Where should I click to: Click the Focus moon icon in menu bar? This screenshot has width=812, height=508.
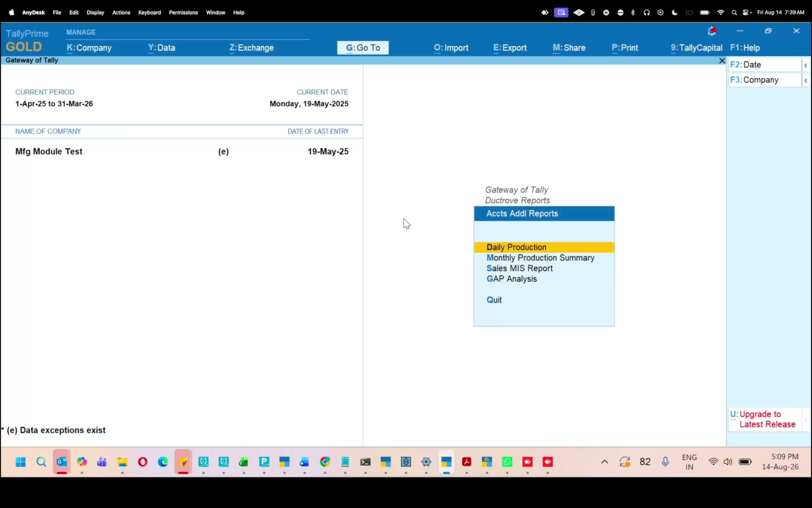(675, 13)
